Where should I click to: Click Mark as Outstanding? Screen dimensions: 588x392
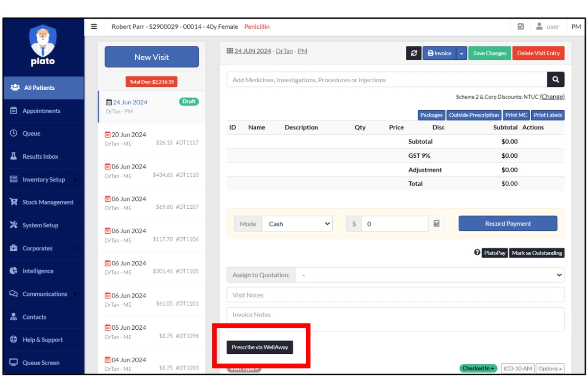coord(537,253)
